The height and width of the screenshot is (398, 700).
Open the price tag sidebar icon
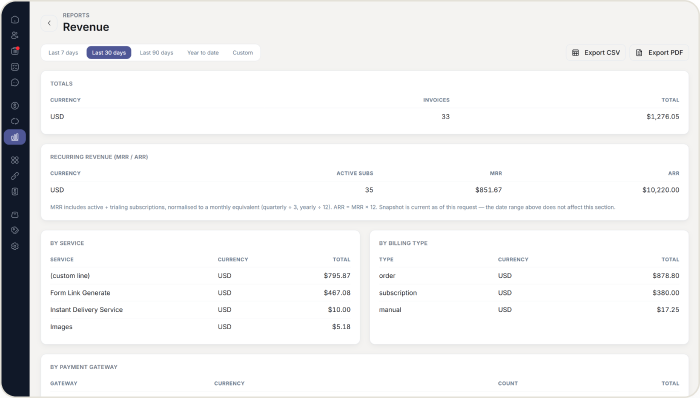click(x=15, y=230)
